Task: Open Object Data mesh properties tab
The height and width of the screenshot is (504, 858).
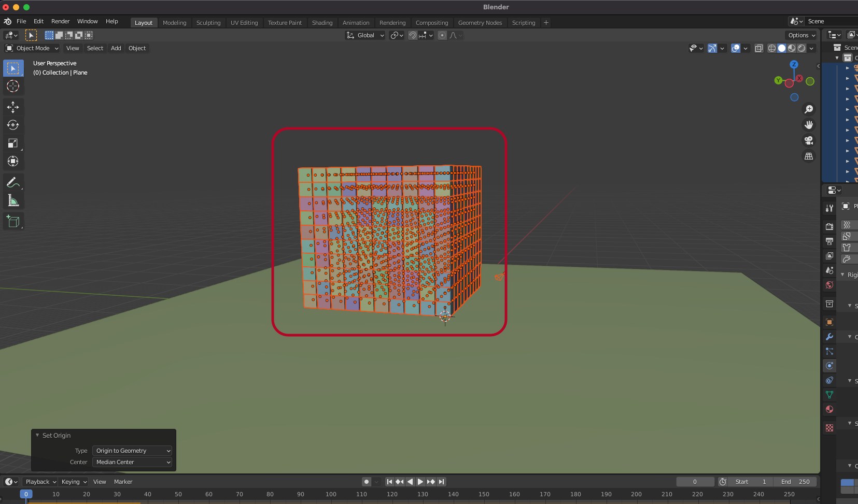Action: pyautogui.click(x=829, y=394)
